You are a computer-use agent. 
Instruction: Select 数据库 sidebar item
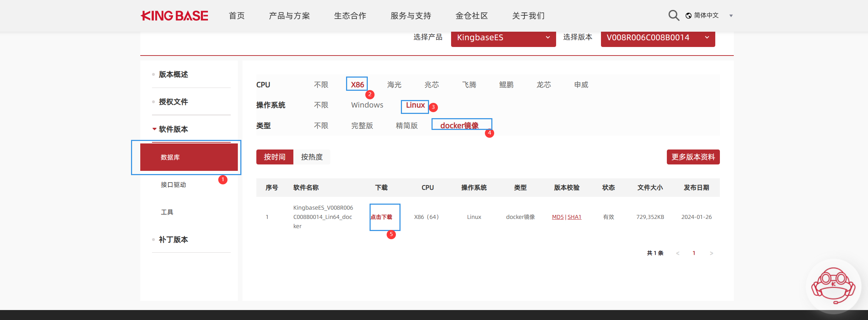coord(189,157)
